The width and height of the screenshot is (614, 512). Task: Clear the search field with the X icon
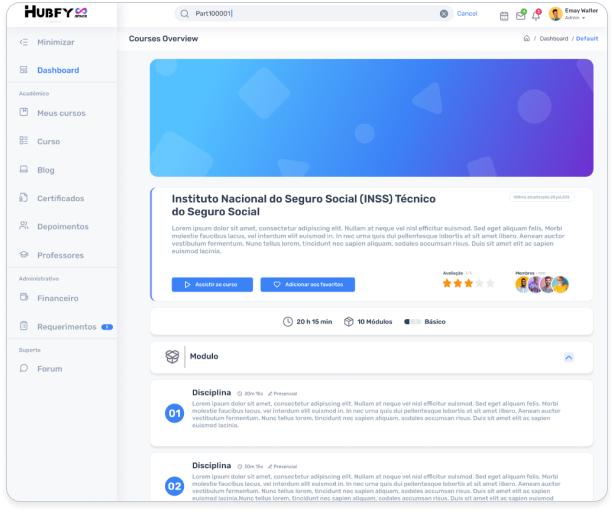pos(444,14)
